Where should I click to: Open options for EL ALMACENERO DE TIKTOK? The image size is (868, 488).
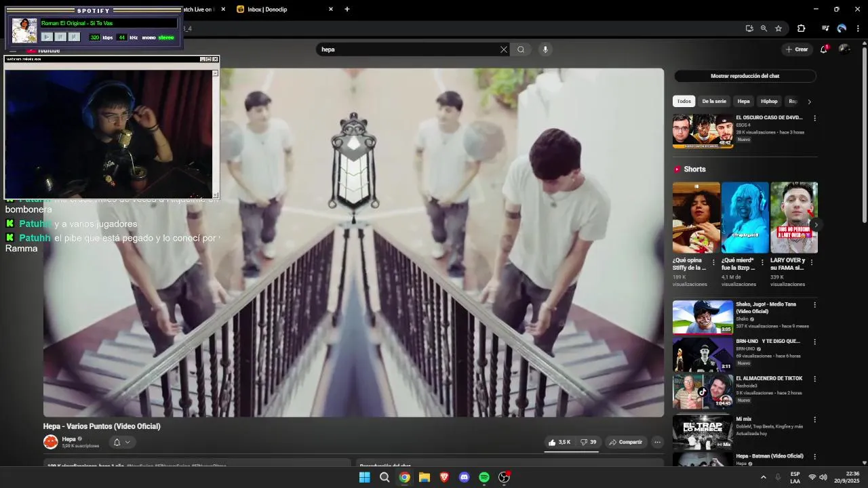pyautogui.click(x=814, y=379)
